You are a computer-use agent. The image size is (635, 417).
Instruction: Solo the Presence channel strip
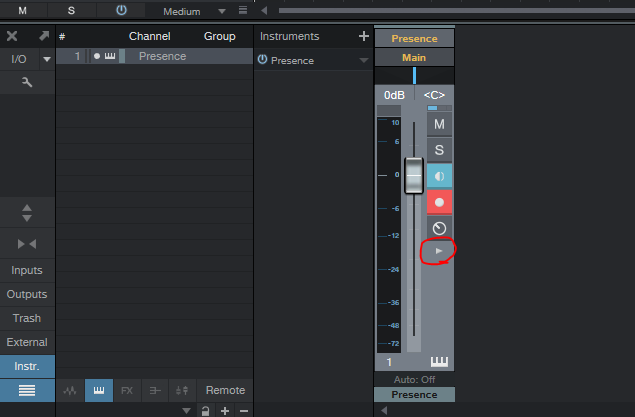[439, 150]
